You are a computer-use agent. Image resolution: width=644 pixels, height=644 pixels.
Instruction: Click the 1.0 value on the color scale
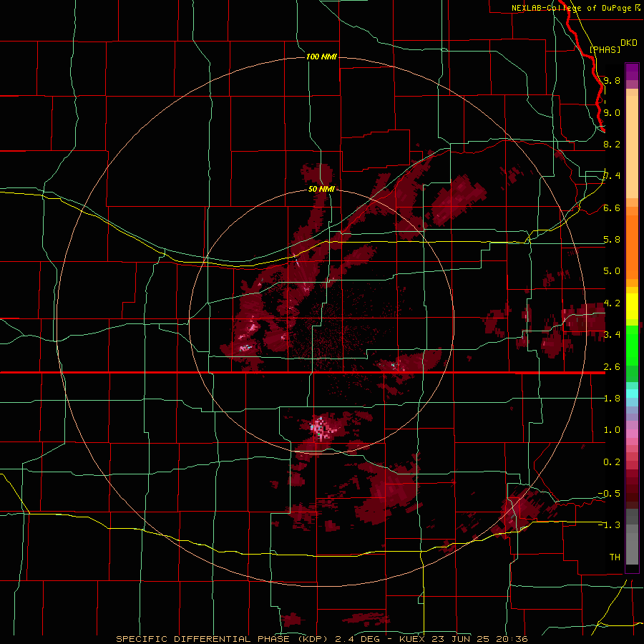pos(612,430)
